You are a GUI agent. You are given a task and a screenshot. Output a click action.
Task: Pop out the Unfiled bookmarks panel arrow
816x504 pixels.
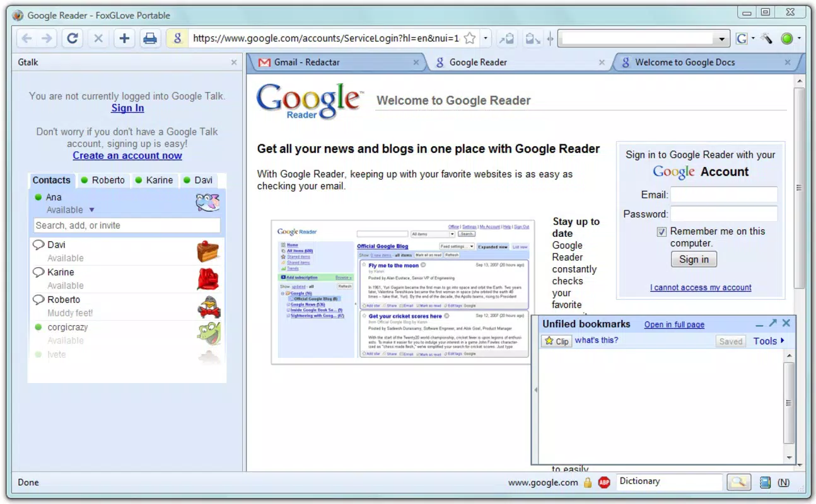pyautogui.click(x=772, y=323)
